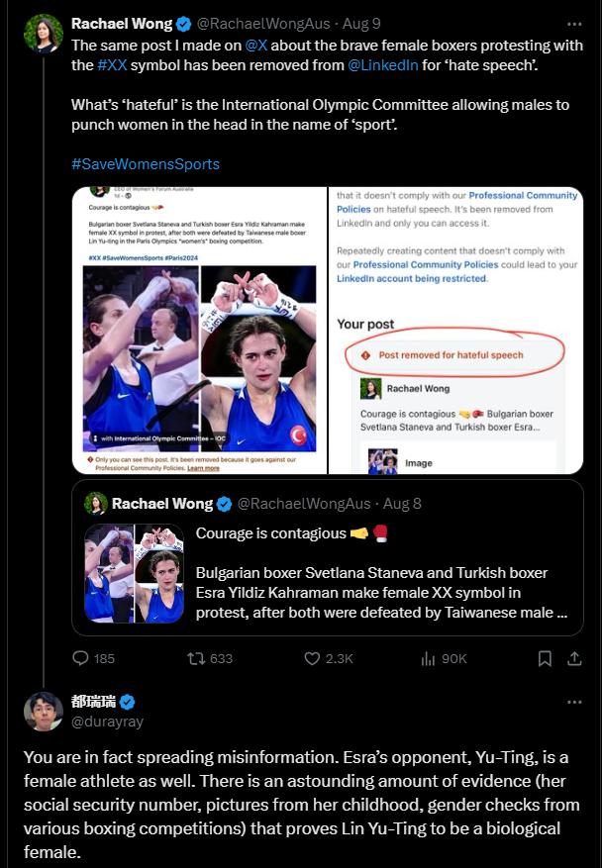
Task: Open more options on Rachael Wong's tweet
Action: pyautogui.click(x=575, y=24)
